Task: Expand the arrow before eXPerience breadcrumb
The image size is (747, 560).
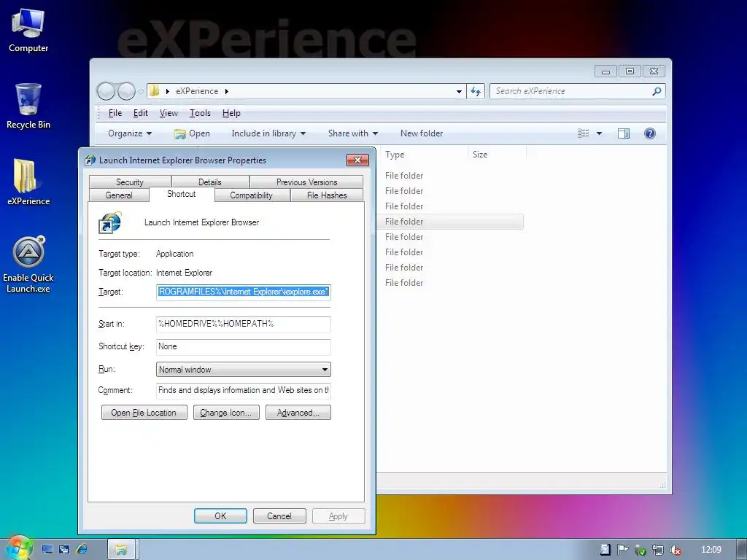Action: tap(168, 91)
